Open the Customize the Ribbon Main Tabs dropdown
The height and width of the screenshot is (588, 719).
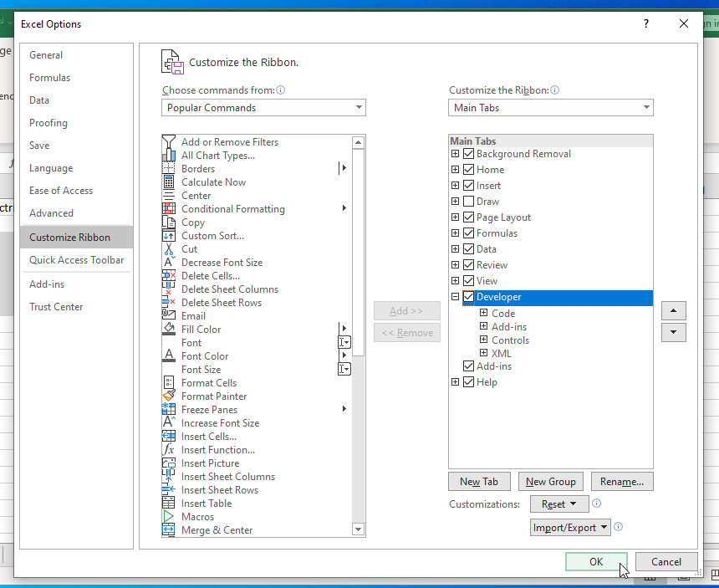coord(551,108)
